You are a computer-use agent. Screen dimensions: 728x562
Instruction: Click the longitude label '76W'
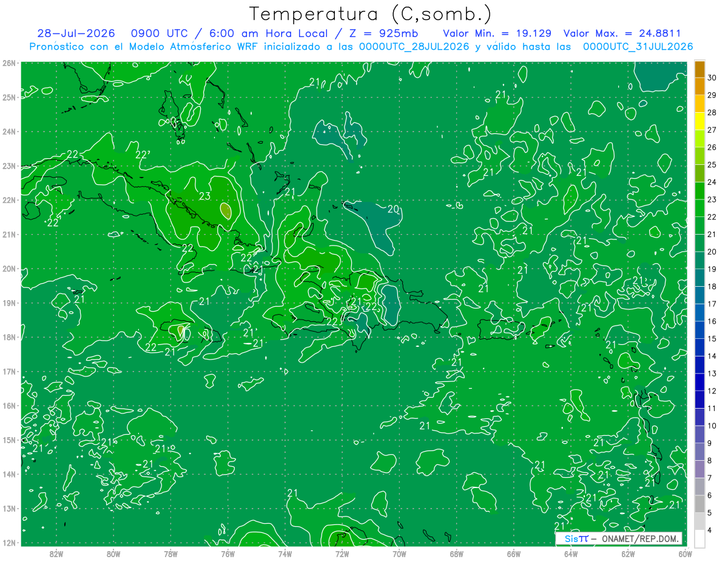(227, 554)
